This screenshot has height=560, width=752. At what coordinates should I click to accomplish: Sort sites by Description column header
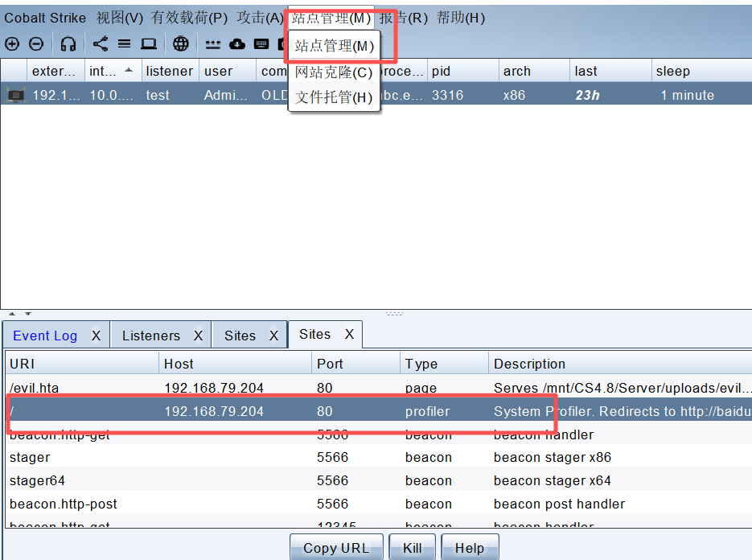[x=620, y=363]
